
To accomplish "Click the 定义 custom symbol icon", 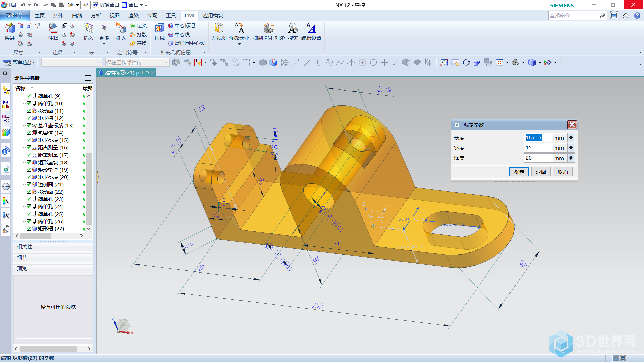I will 138,26.
